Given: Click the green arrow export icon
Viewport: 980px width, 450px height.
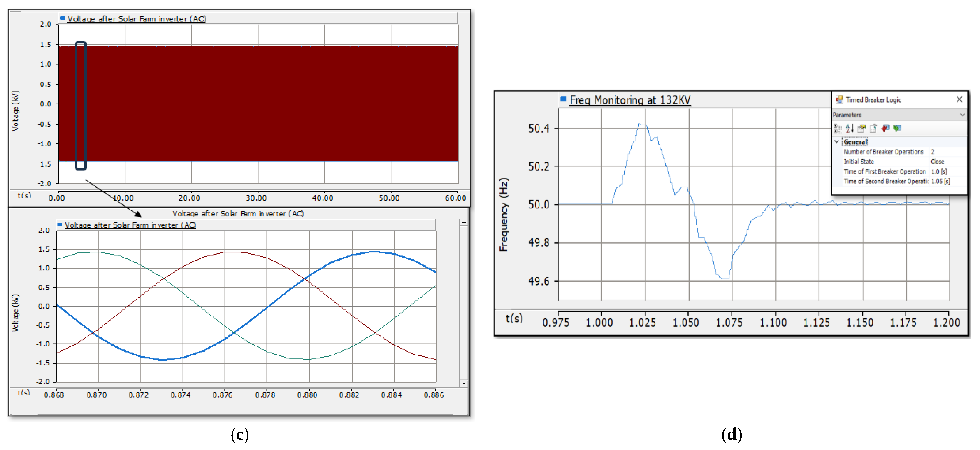Looking at the screenshot, I should [897, 128].
